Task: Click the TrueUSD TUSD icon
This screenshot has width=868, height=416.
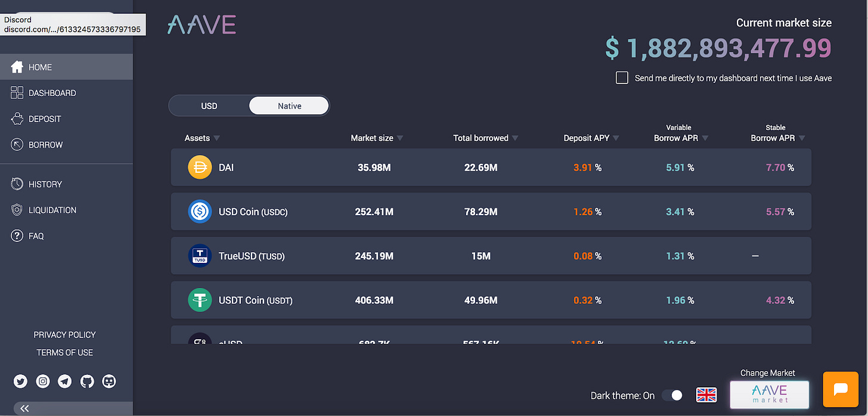Action: 200,256
